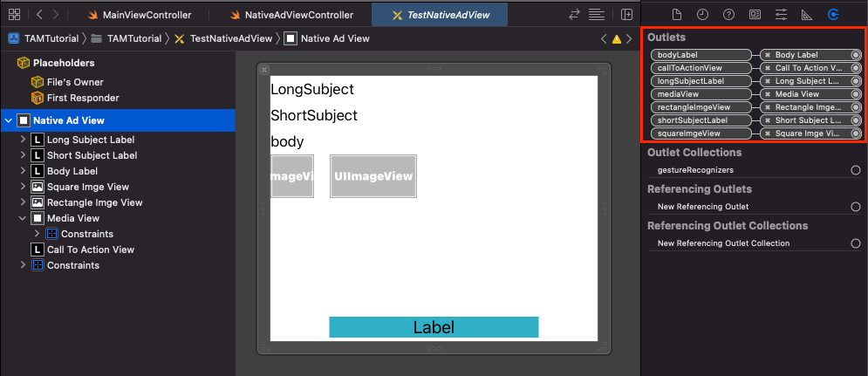The height and width of the screenshot is (376, 868).
Task: Select LongSubject label on canvas
Action: [x=312, y=89]
